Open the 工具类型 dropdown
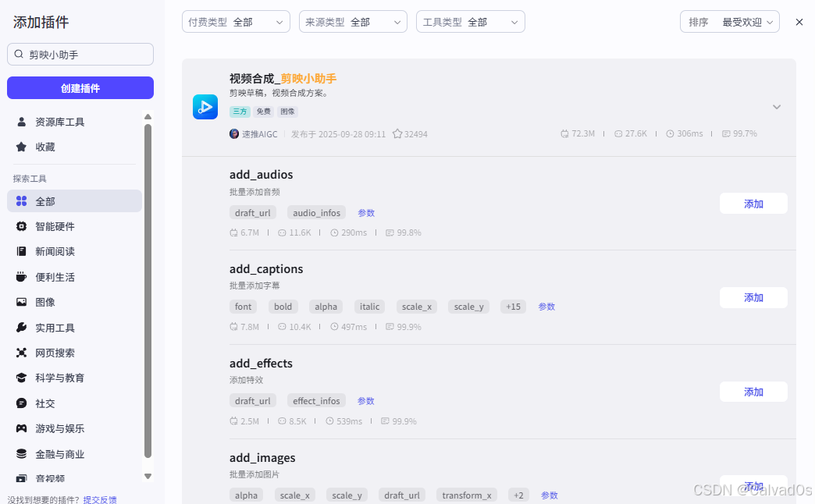 click(471, 22)
